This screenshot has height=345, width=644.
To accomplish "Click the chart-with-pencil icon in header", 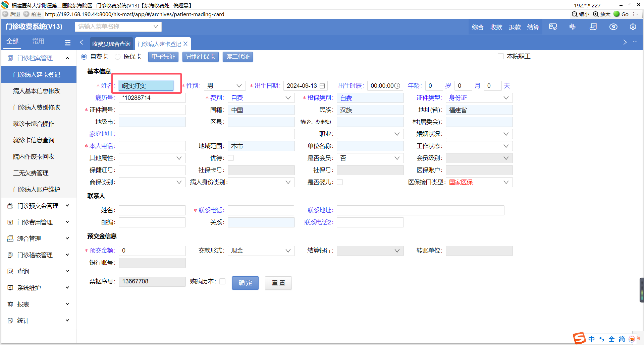I will (x=573, y=27).
